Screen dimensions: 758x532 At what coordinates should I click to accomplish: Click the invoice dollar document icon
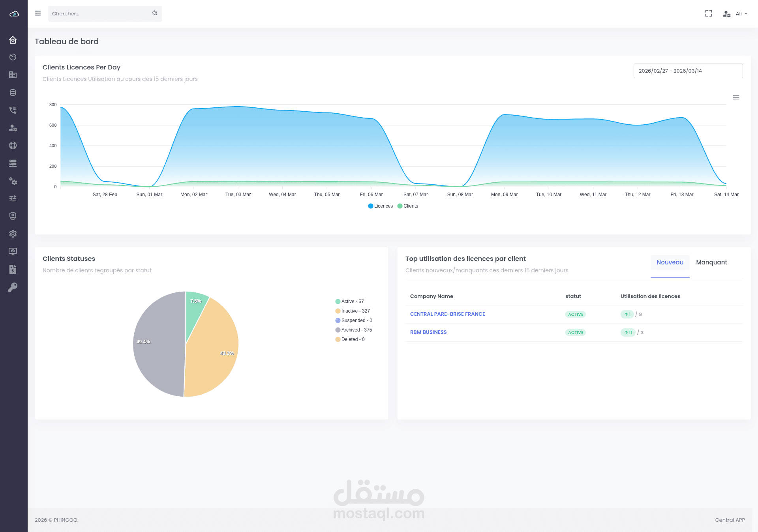[x=13, y=269]
